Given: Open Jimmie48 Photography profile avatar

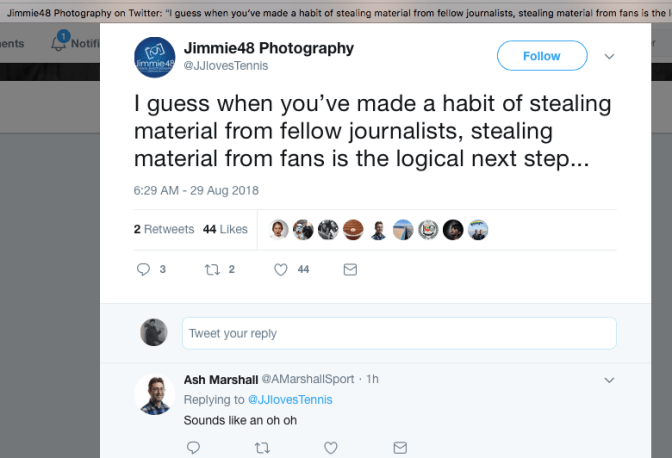Looking at the screenshot, I should [x=154, y=56].
